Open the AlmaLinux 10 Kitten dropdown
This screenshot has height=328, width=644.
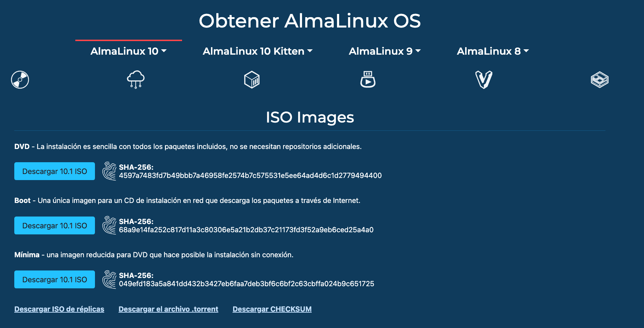(257, 51)
